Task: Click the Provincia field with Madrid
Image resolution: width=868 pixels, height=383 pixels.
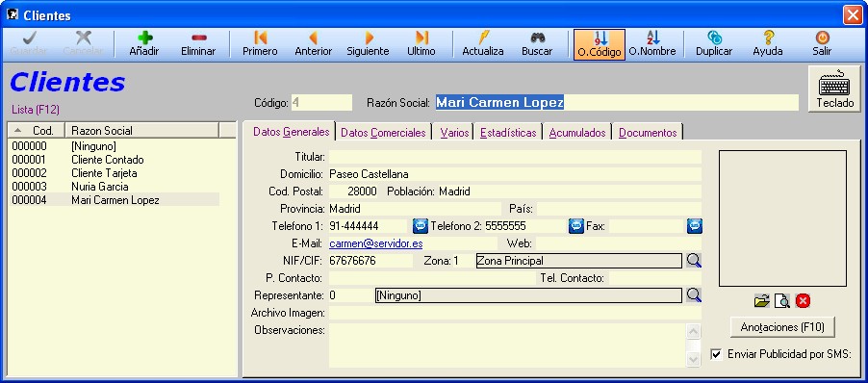Action: pos(415,209)
